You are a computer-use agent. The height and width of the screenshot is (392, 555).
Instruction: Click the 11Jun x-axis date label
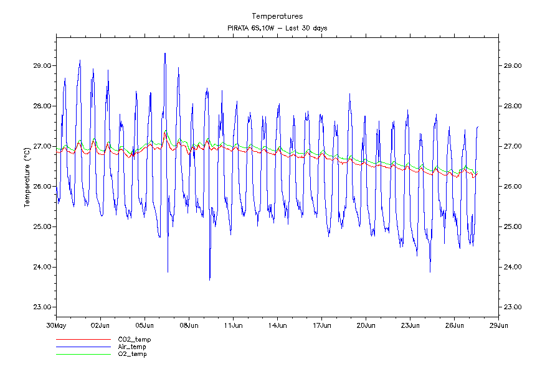pyautogui.click(x=233, y=325)
